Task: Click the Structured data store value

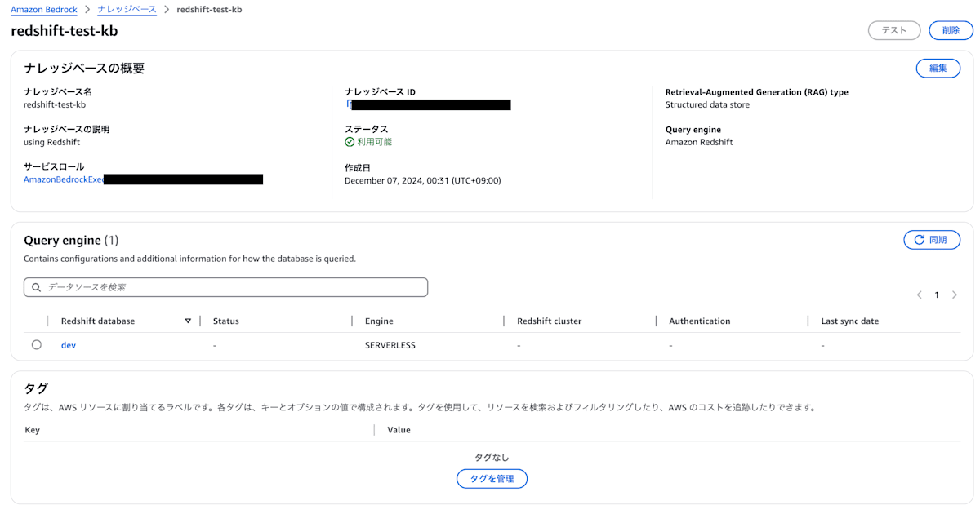Action: click(707, 104)
